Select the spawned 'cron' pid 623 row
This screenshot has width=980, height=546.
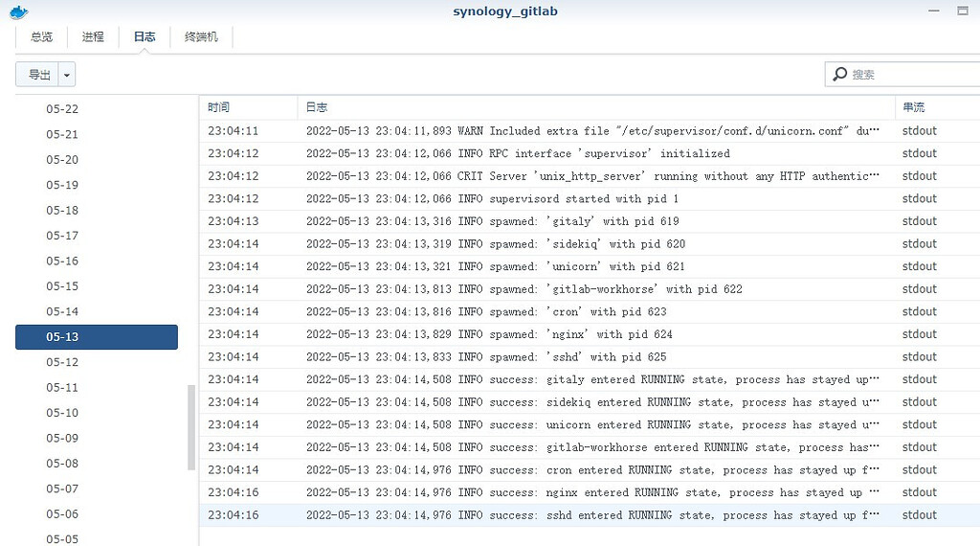click(590, 311)
